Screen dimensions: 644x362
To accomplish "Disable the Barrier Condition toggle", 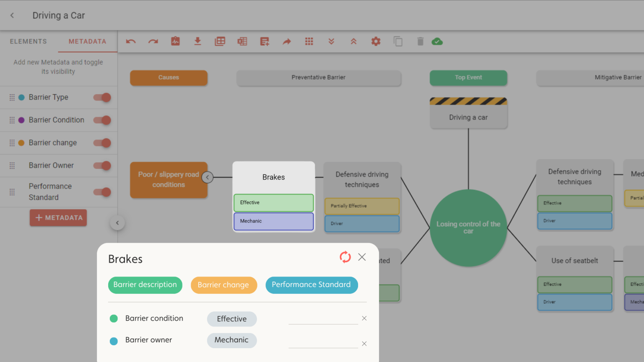I will (102, 120).
